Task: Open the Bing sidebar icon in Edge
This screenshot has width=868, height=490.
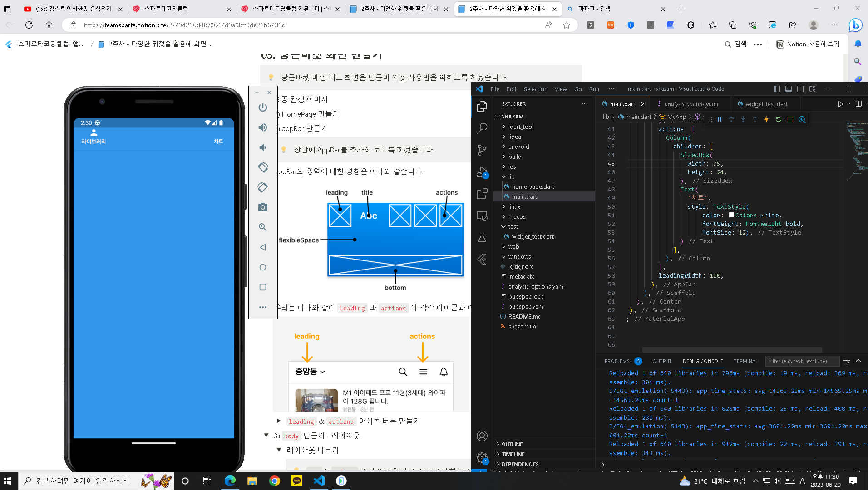Action: 855,25
